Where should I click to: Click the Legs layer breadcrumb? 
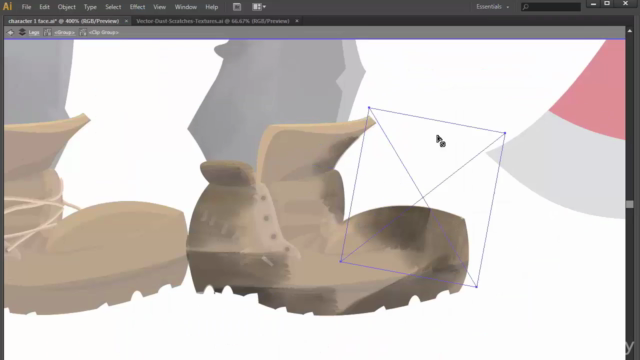[34, 32]
